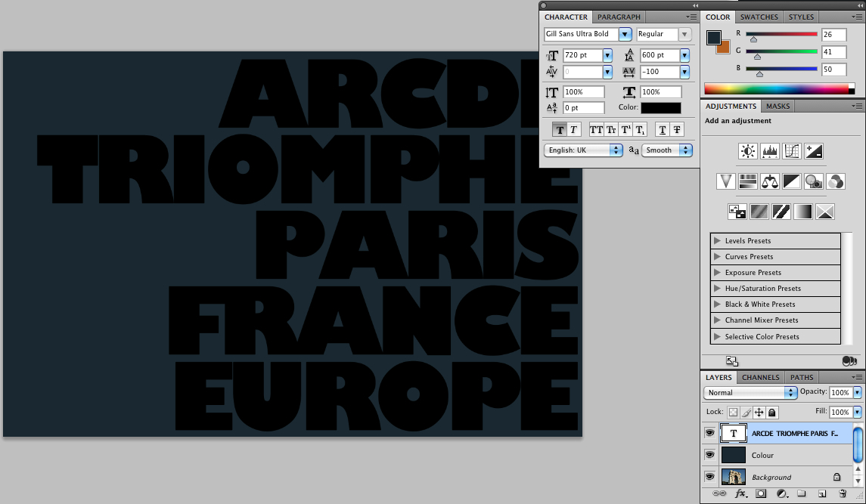The height and width of the screenshot is (504, 866).
Task: Toggle Faux Bold text style
Action: tap(560, 130)
